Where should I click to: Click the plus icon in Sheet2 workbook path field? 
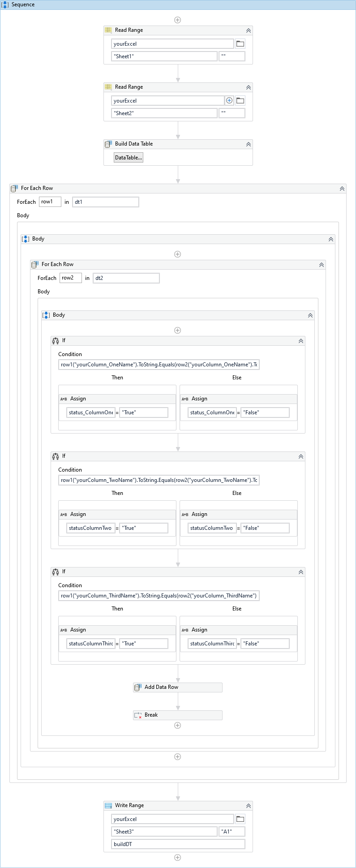click(x=229, y=101)
